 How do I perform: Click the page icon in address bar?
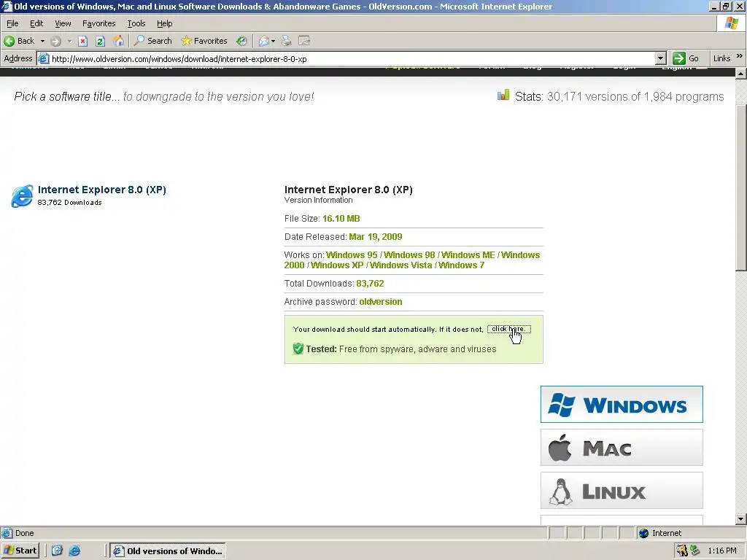[43, 58]
